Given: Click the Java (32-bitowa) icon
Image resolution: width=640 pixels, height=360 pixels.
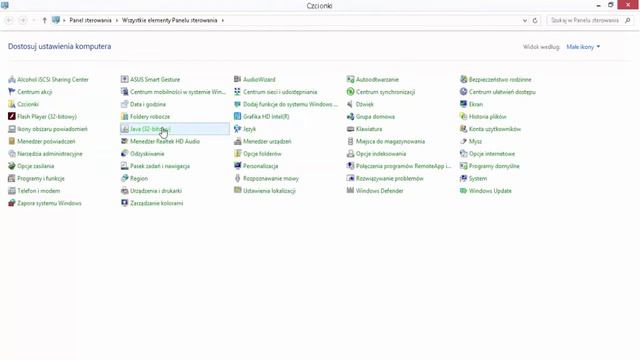Looking at the screenshot, I should (x=124, y=129).
